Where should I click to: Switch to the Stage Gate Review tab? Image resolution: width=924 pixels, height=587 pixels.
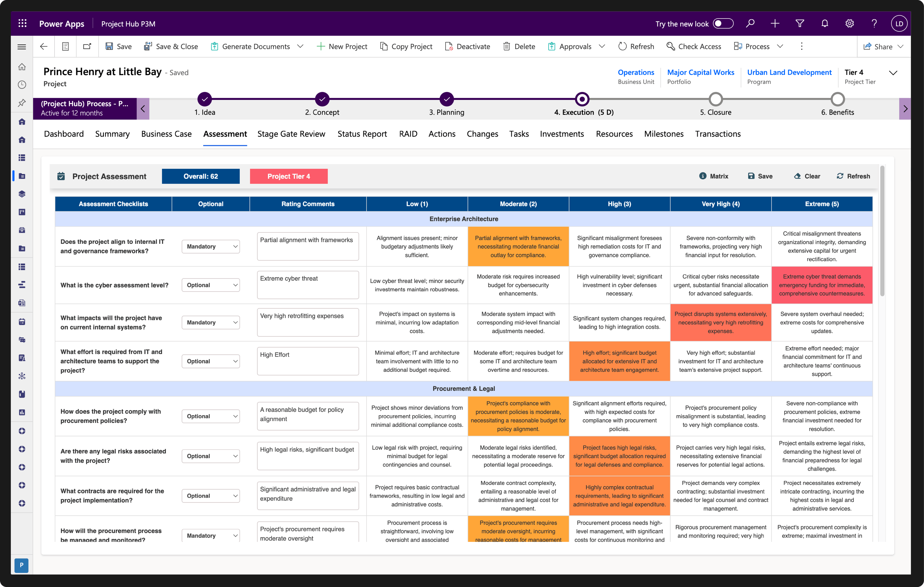[291, 134]
